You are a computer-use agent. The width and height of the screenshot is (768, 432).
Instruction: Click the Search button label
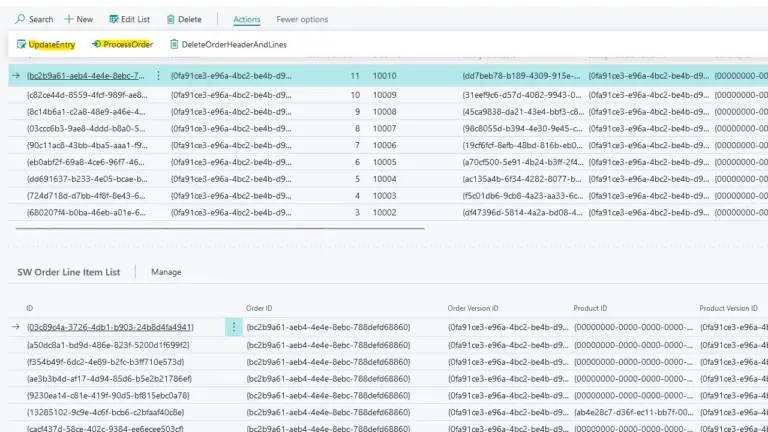pos(41,19)
